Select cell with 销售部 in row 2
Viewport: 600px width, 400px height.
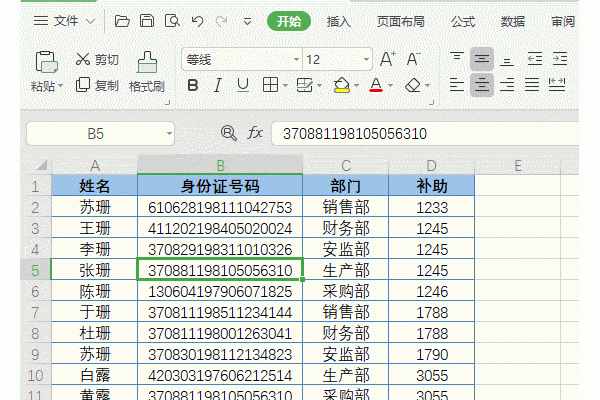[x=346, y=207]
